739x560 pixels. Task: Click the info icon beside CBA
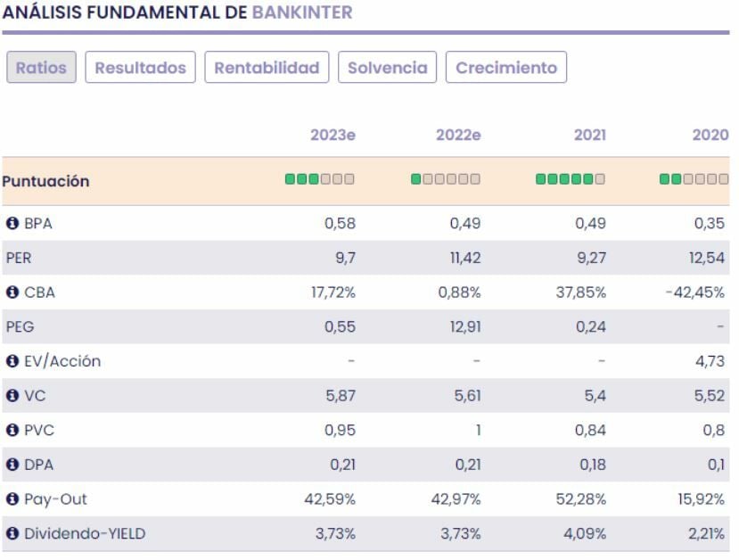click(12, 292)
